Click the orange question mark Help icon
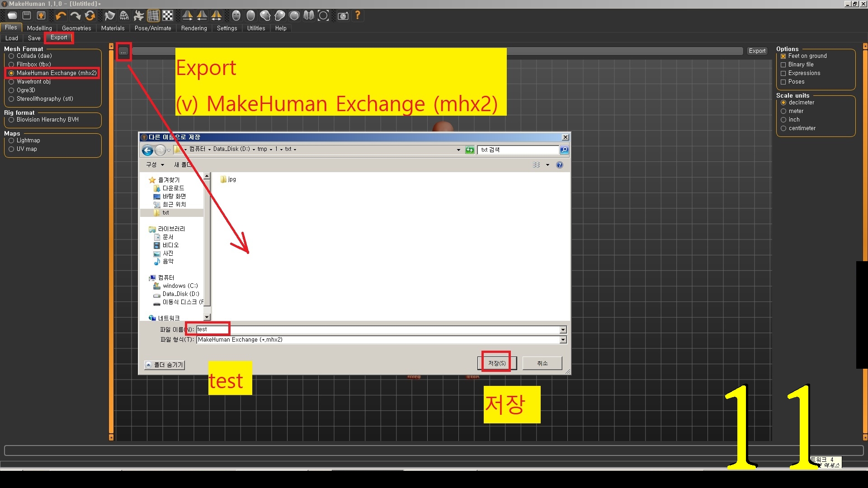The height and width of the screenshot is (488, 868). 358,16
